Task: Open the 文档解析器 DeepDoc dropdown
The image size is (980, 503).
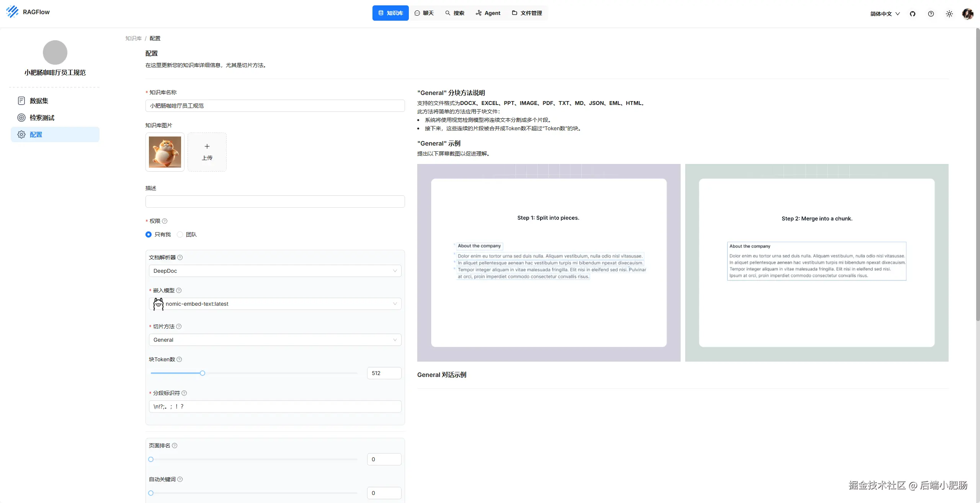Action: click(x=275, y=271)
